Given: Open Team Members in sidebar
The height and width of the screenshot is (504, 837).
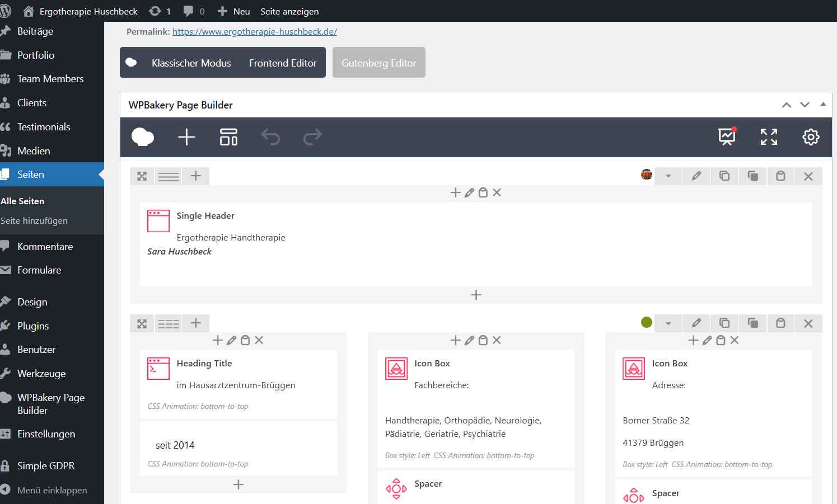Looking at the screenshot, I should tap(50, 79).
